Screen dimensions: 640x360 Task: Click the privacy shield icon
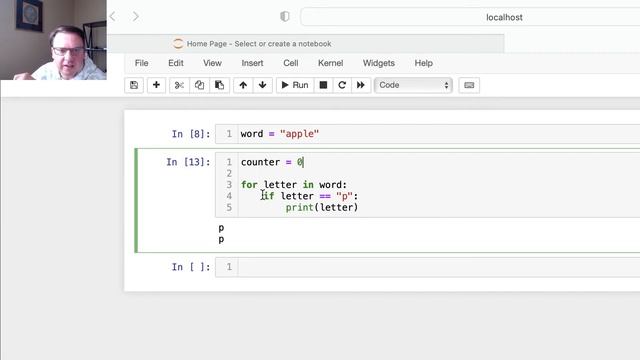click(x=284, y=16)
